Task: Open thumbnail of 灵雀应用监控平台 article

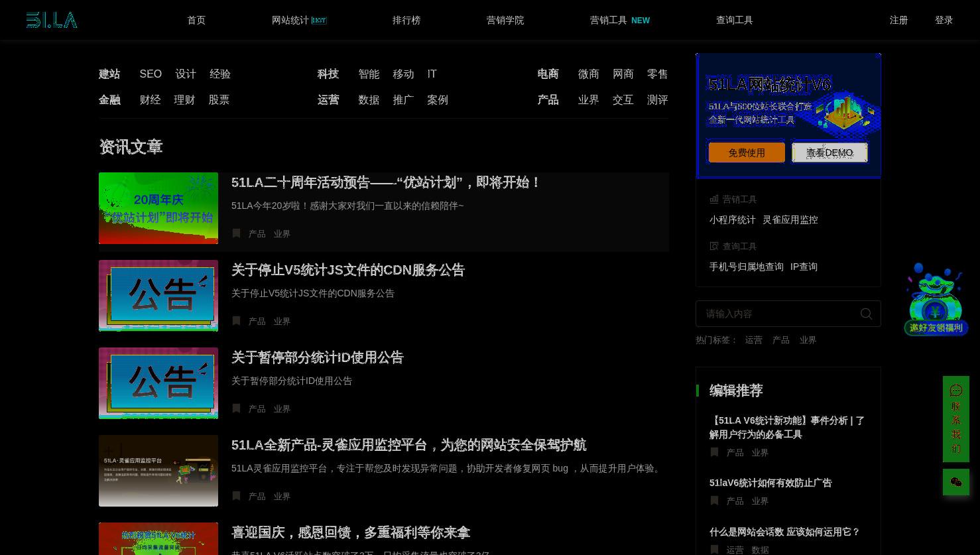Action: [x=158, y=471]
